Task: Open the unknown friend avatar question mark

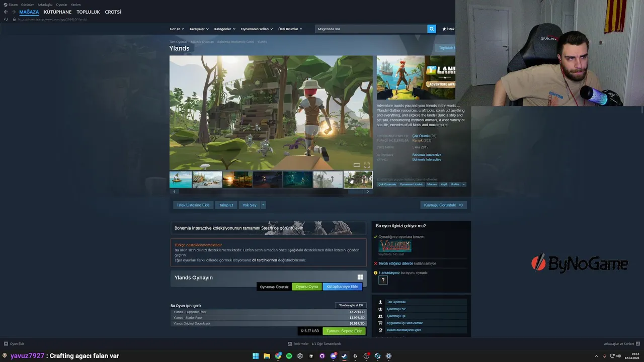Action: click(x=383, y=280)
